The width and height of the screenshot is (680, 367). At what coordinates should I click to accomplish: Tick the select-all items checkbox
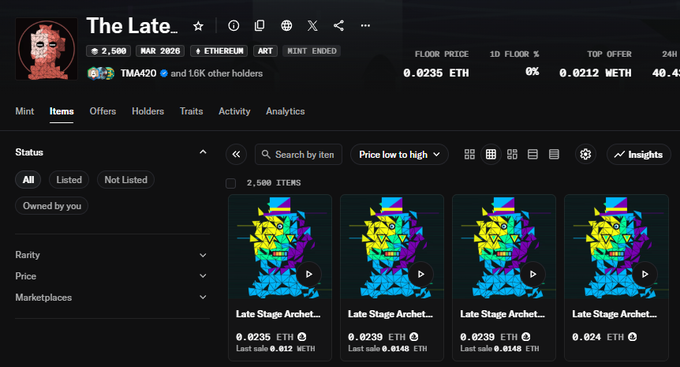(231, 183)
